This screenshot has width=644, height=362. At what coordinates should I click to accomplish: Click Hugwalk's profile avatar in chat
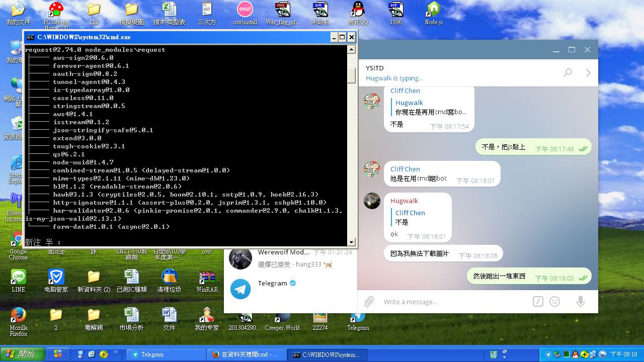click(x=372, y=201)
